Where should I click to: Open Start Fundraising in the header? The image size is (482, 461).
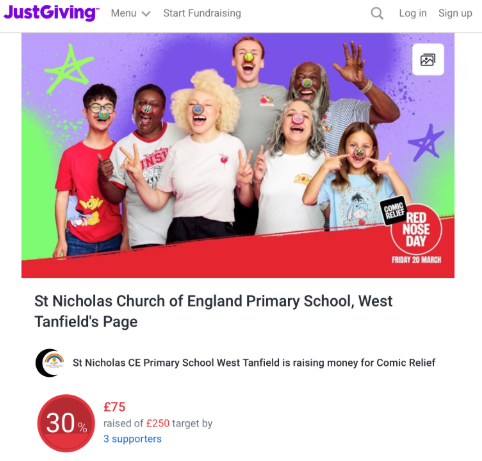[x=202, y=13]
